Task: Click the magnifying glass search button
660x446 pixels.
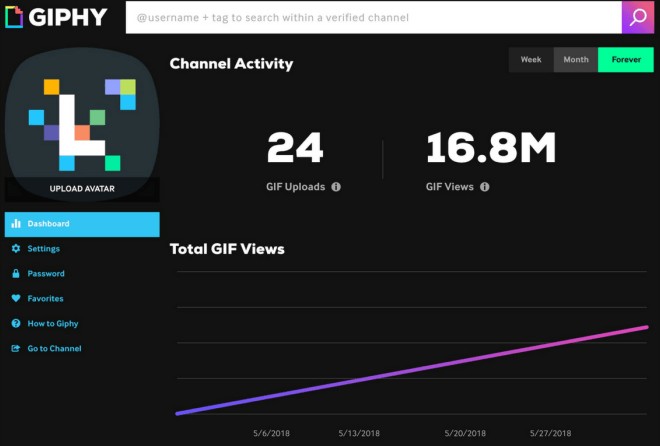Action: tap(638, 17)
